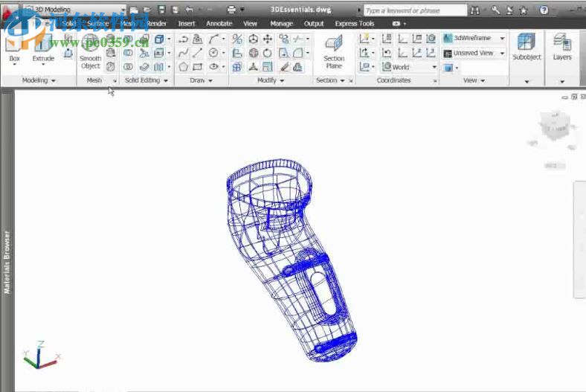Viewport: 586px width, 392px height.
Task: Select the 3D Rotate gizmo tool
Action: 253,53
